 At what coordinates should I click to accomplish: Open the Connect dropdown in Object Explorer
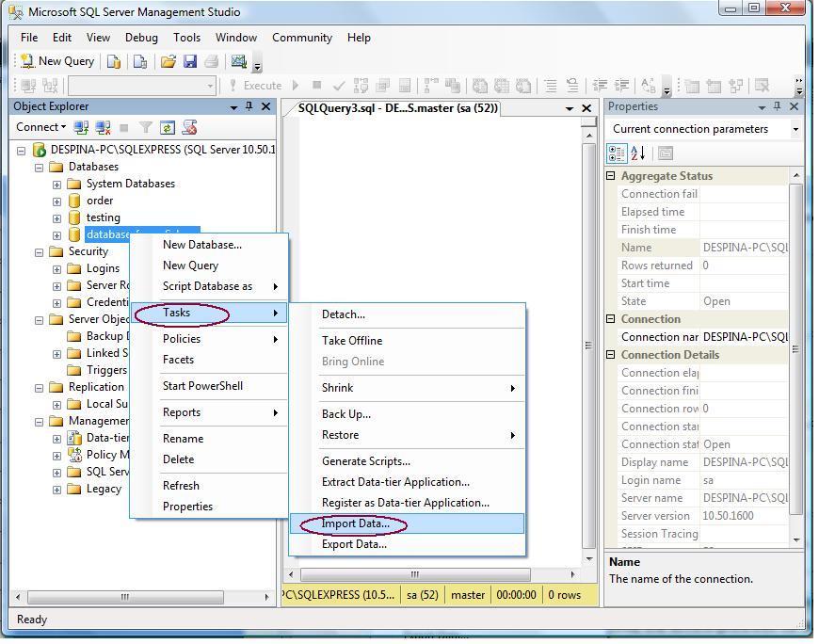[40, 127]
